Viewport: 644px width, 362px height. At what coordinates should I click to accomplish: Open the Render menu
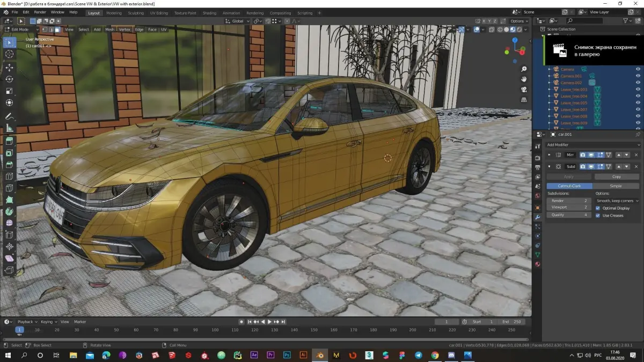40,12
